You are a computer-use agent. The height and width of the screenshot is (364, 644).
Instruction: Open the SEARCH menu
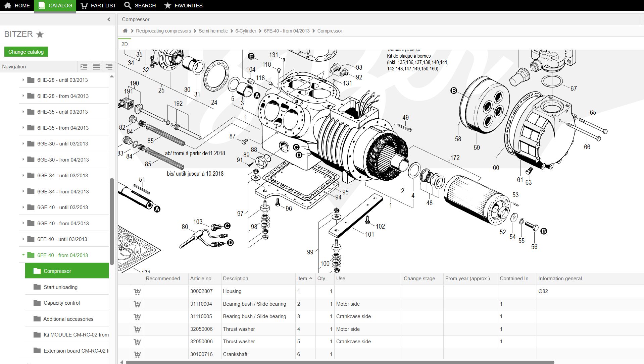(x=140, y=6)
